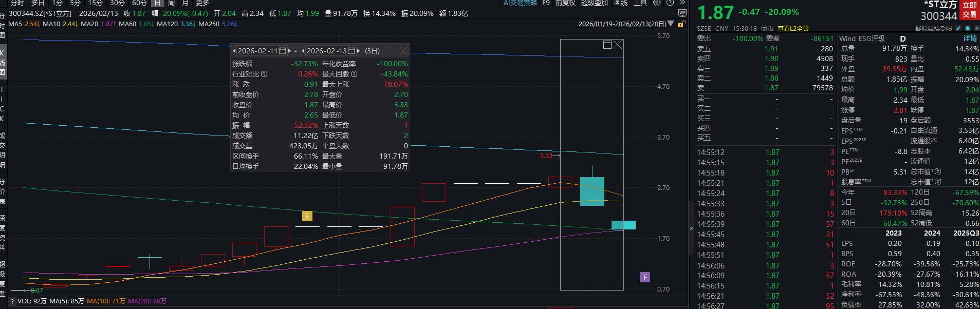Image resolution: width=980 pixels, height=309 pixels.
Task: Click the WP monitor icon
Action: click(682, 13)
